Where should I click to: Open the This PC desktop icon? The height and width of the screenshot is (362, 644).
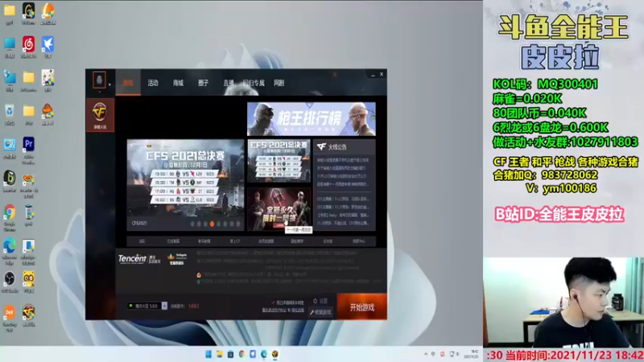coord(10,46)
